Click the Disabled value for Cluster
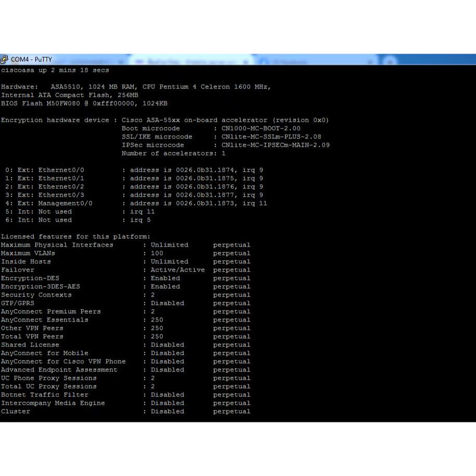Image resolution: width=476 pixels, height=476 pixels. 167,411
